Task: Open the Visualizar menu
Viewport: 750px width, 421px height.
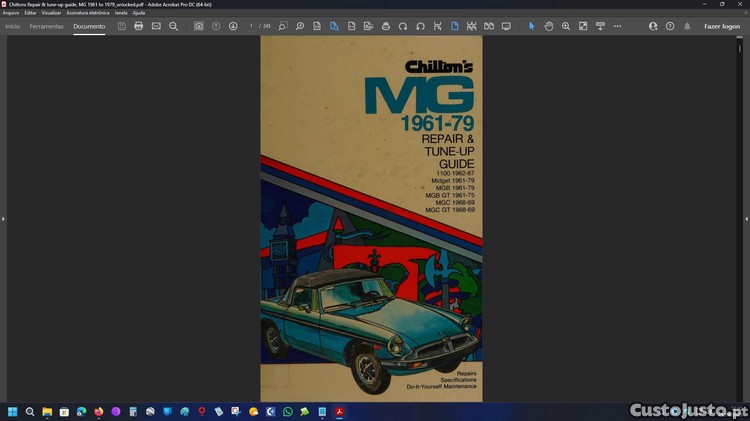Action: (x=51, y=13)
